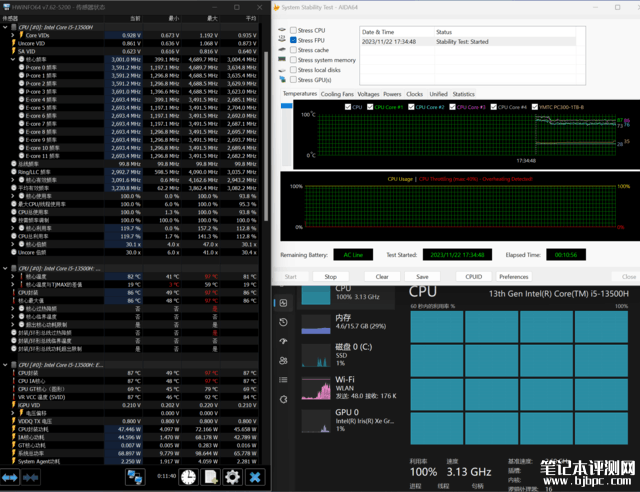The height and width of the screenshot is (492, 640).
Task: Expand the 核心温度 row
Action: (x=13, y=276)
